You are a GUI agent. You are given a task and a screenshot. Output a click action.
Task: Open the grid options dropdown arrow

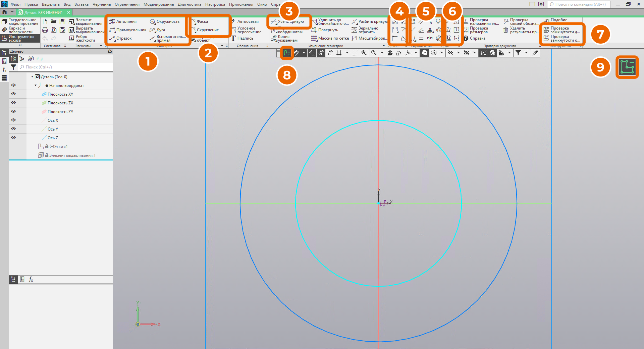coord(347,53)
